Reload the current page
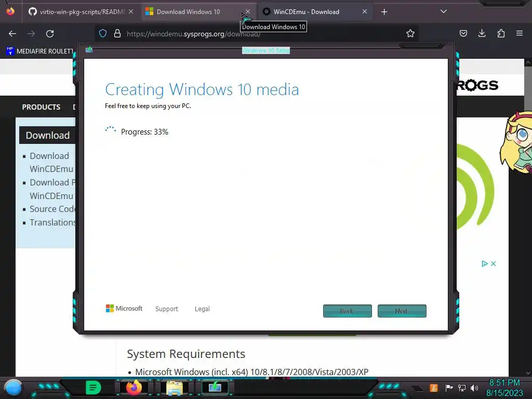The height and width of the screenshot is (399, 532). click(x=50, y=34)
